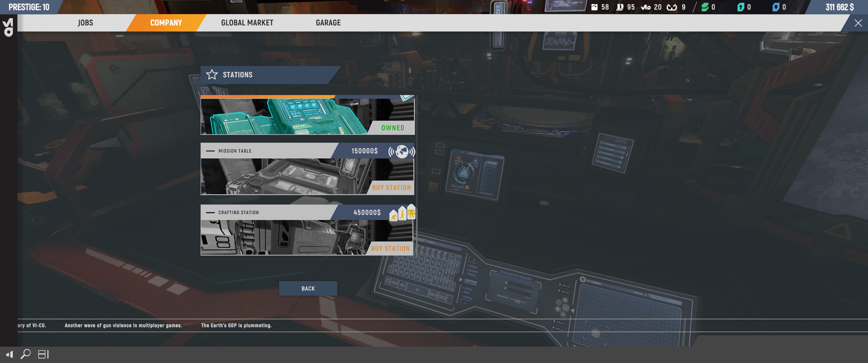
Task: Click the blue shield resource icon
Action: click(775, 7)
